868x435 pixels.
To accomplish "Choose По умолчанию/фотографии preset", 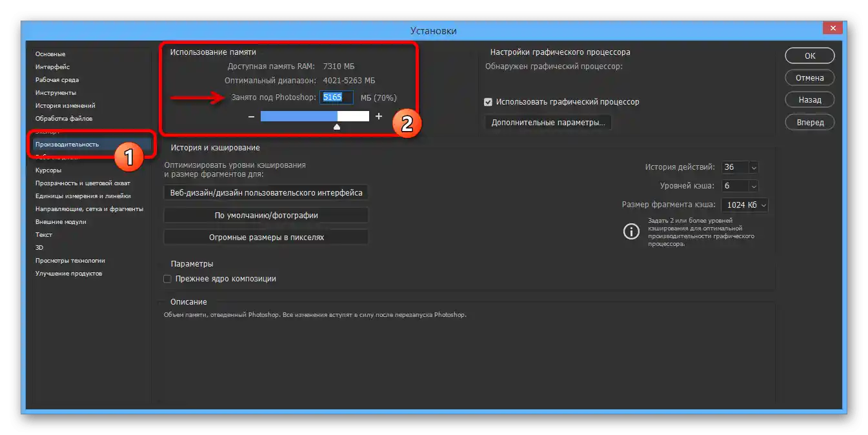I will (266, 216).
